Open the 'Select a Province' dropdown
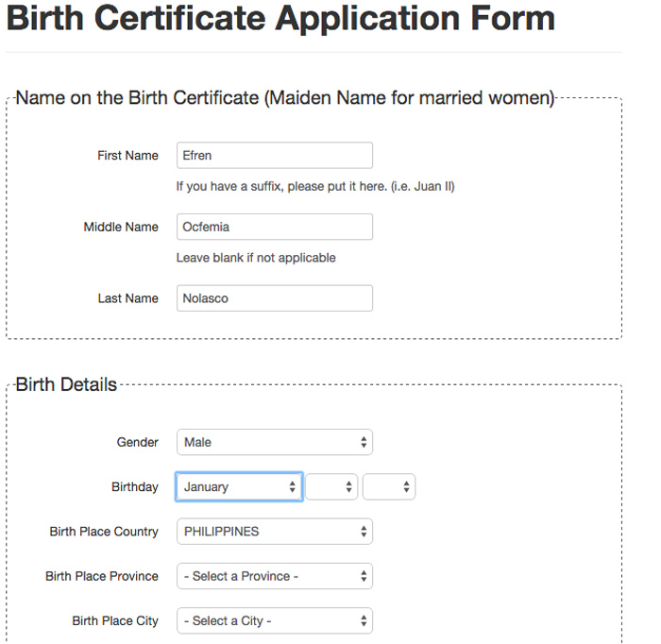661x644 pixels. (274, 576)
